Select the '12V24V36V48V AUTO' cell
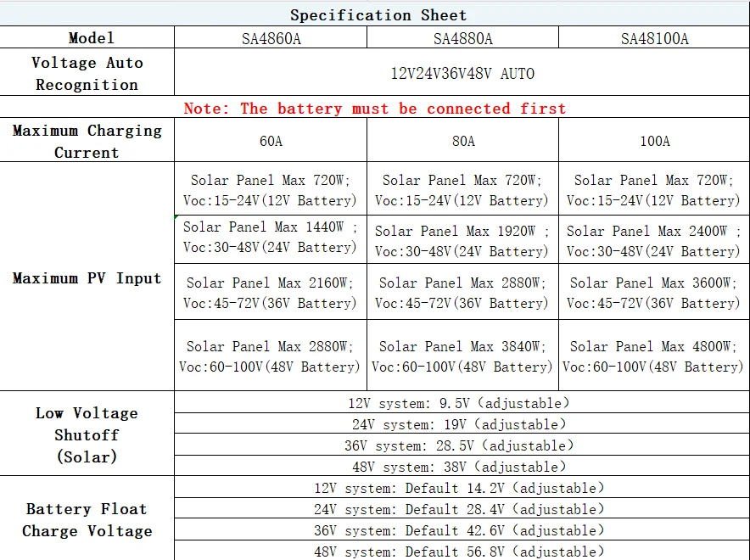Screen dimensions: 750x560 pos(462,72)
